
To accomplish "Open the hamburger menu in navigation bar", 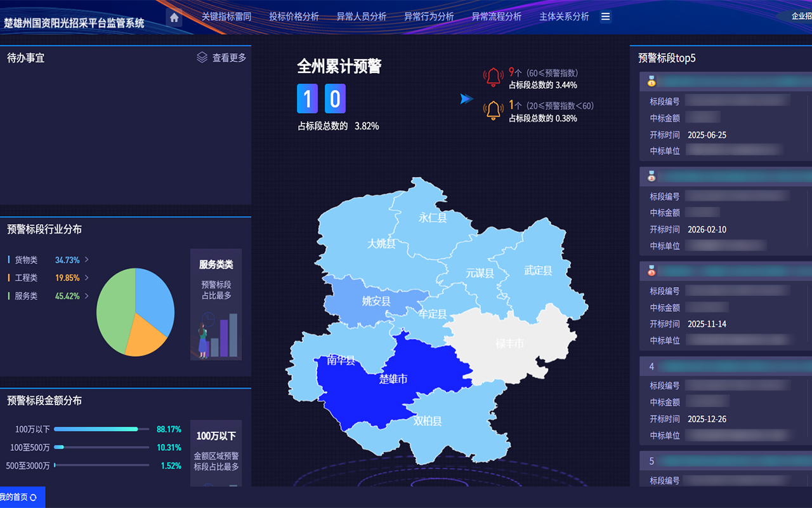I will [605, 17].
